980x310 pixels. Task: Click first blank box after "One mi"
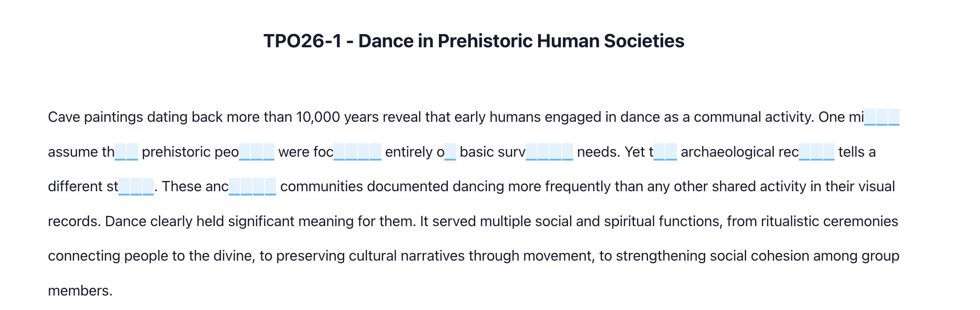(870, 117)
